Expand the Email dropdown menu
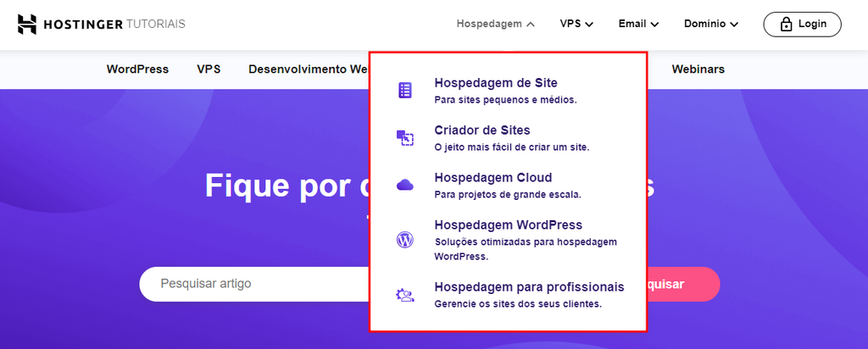Viewport: 868px width, 349px height. (x=638, y=25)
